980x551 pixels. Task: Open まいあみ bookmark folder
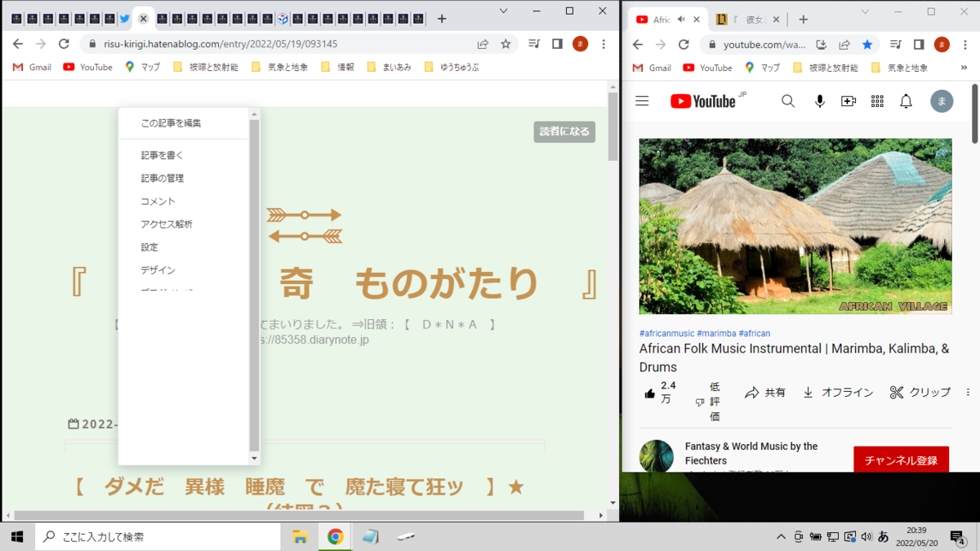click(x=389, y=67)
